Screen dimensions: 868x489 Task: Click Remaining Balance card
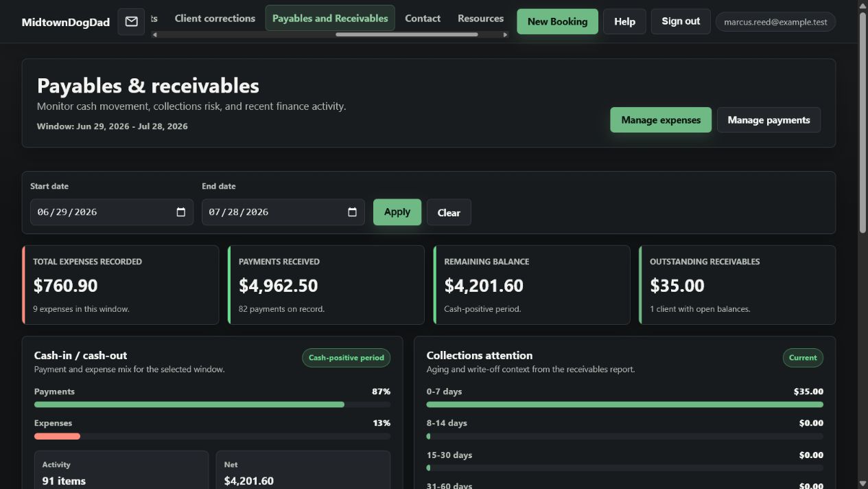(532, 285)
